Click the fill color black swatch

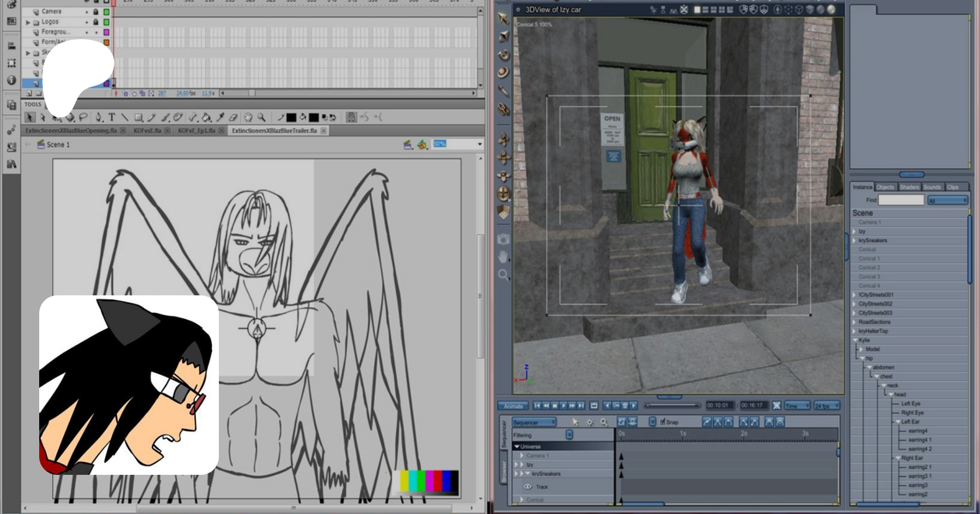314,117
